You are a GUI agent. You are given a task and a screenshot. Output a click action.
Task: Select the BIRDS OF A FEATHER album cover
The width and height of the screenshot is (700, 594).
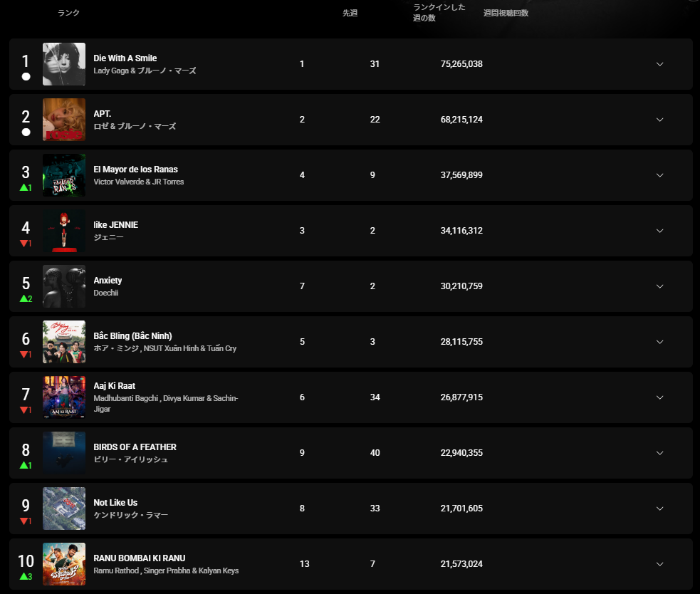tap(64, 452)
